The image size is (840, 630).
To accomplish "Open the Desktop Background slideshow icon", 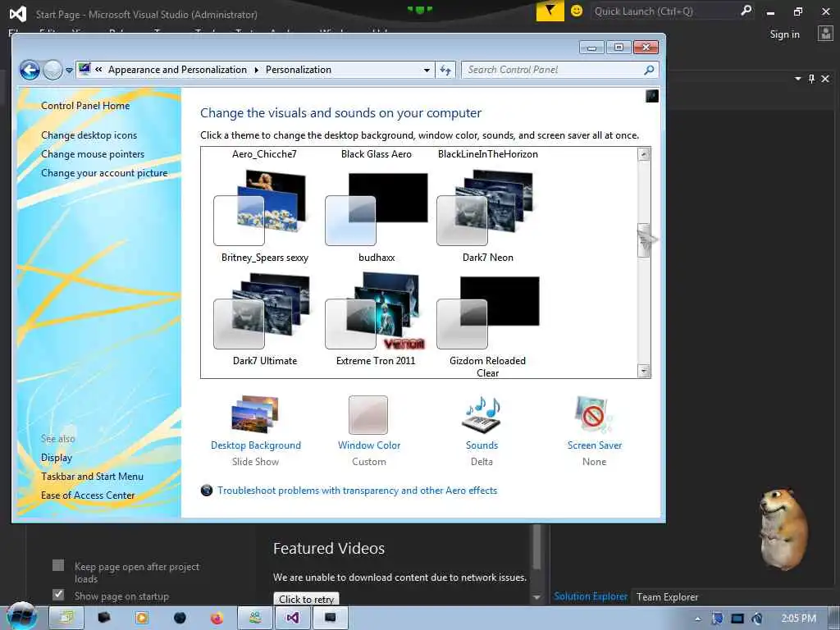I will pyautogui.click(x=255, y=413).
